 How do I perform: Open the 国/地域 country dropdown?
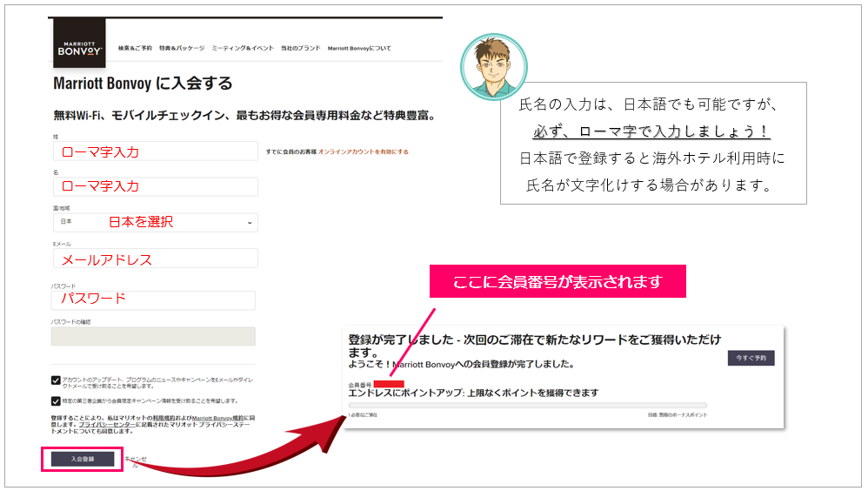coord(156,222)
